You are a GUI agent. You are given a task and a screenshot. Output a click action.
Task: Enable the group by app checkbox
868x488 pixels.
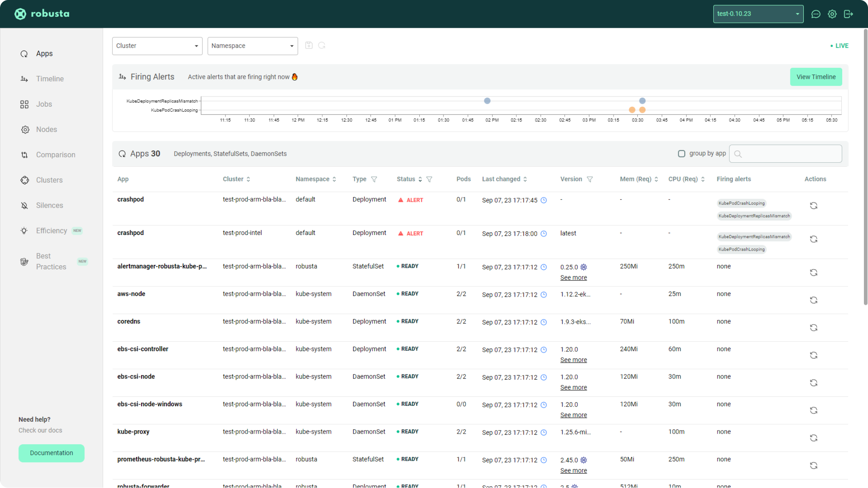tap(681, 154)
